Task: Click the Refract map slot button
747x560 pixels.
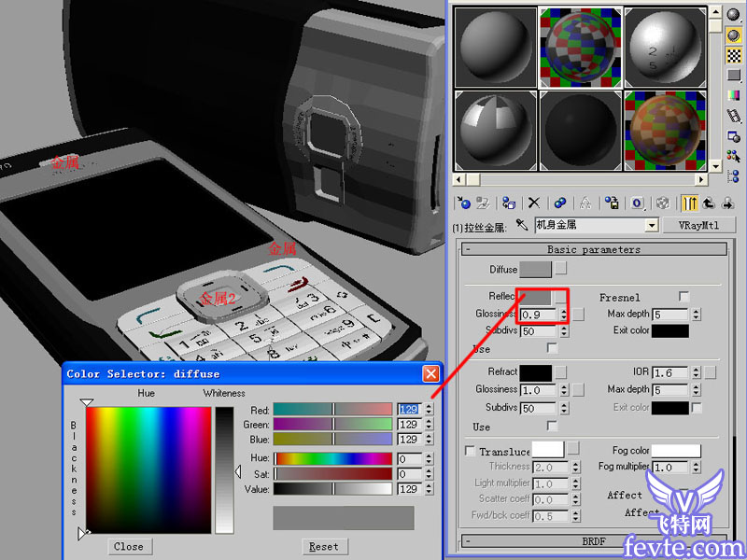Action: pyautogui.click(x=561, y=371)
